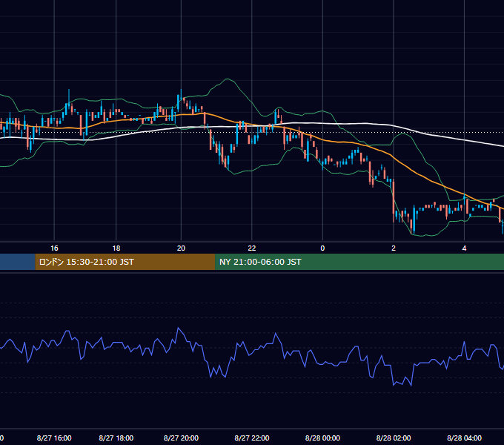Click the 18 hour label on price chart

[x=116, y=248]
